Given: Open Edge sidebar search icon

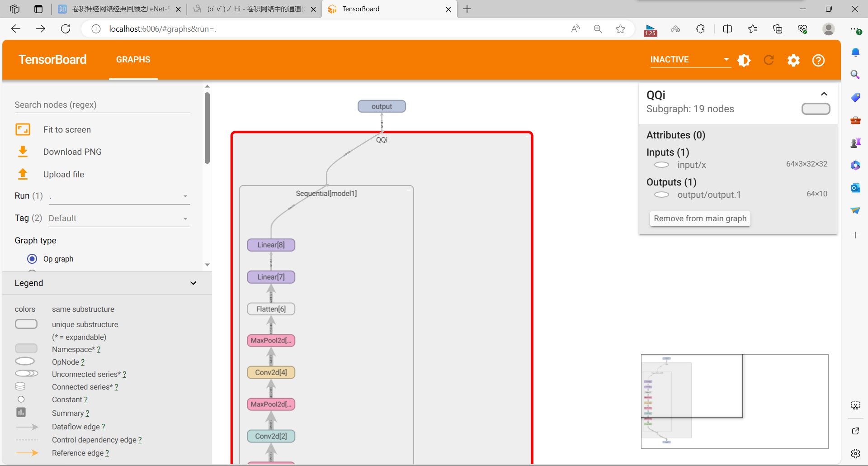Looking at the screenshot, I should (855, 75).
